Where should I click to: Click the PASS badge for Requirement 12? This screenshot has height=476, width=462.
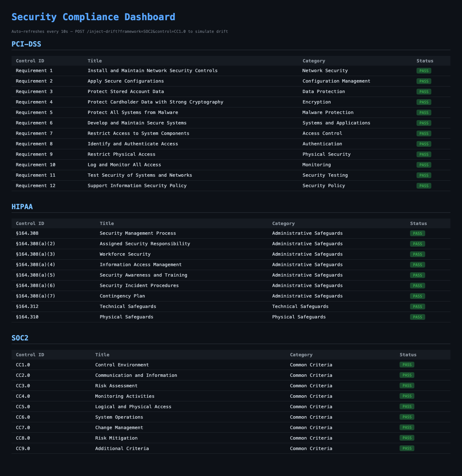[x=424, y=186]
